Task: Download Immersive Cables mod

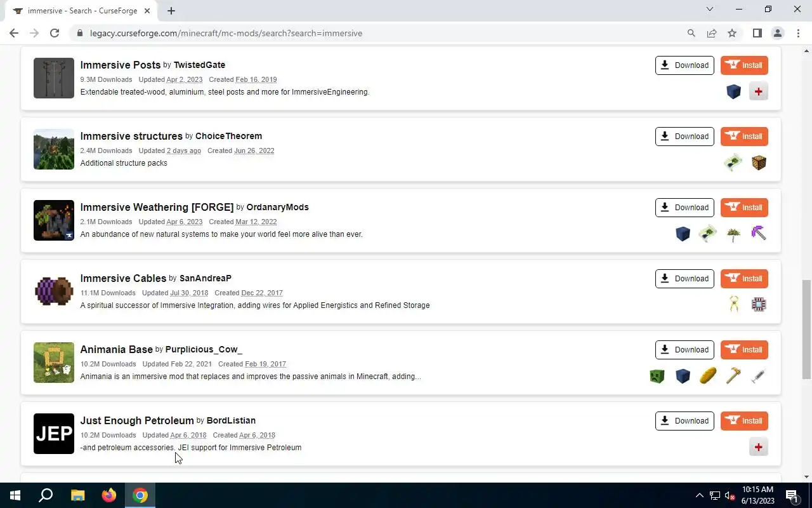Action: click(684, 279)
